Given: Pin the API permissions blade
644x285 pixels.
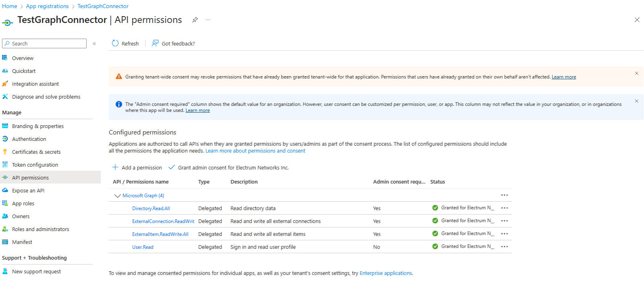Looking at the screenshot, I should 195,20.
